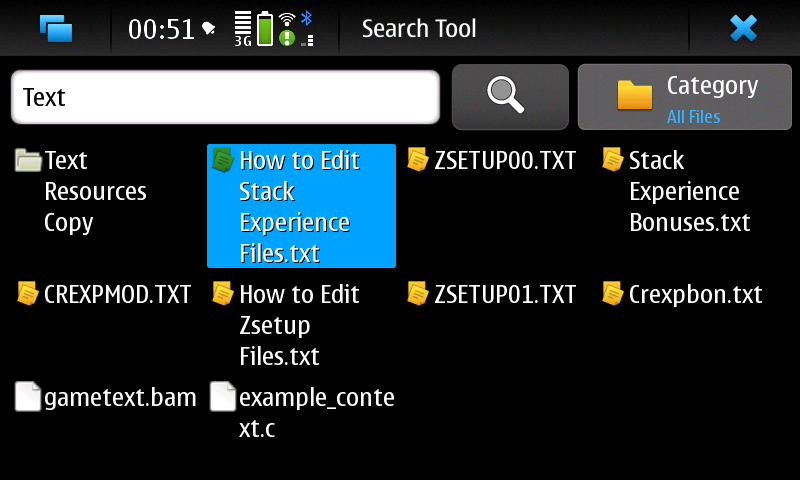This screenshot has width=800, height=480.
Task: Open the status area with battery indicator
Action: click(265, 28)
